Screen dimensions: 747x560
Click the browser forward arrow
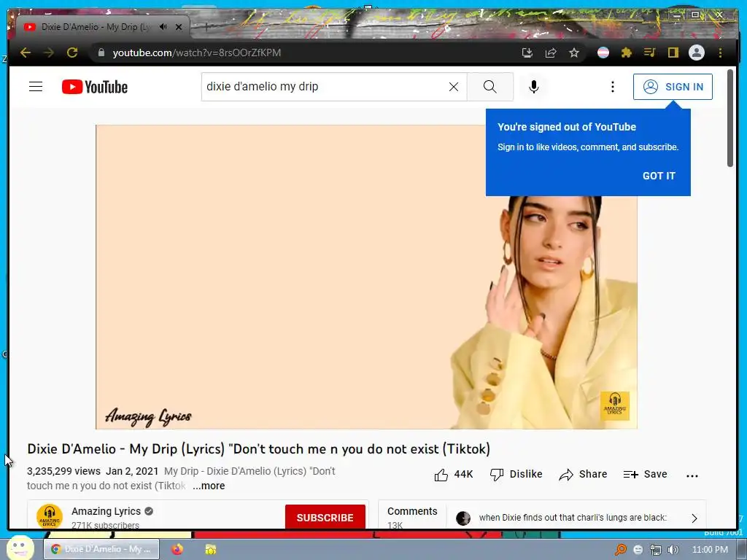click(x=49, y=52)
